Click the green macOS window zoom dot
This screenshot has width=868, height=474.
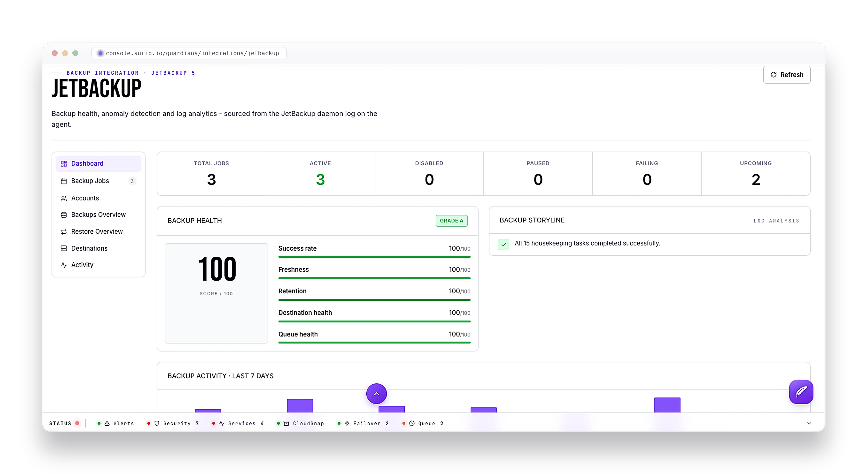tap(75, 53)
